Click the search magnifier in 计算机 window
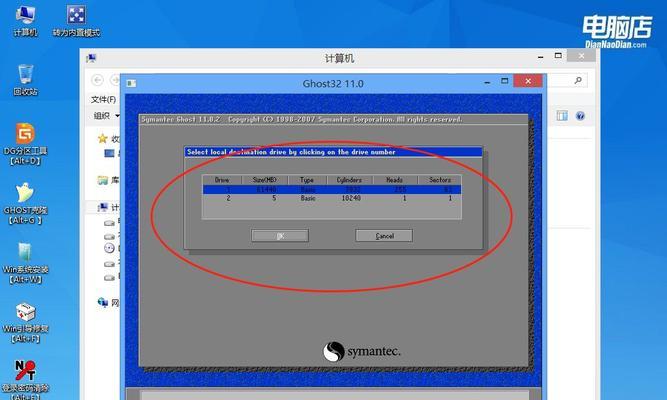The width and height of the screenshot is (667, 400). tap(578, 80)
